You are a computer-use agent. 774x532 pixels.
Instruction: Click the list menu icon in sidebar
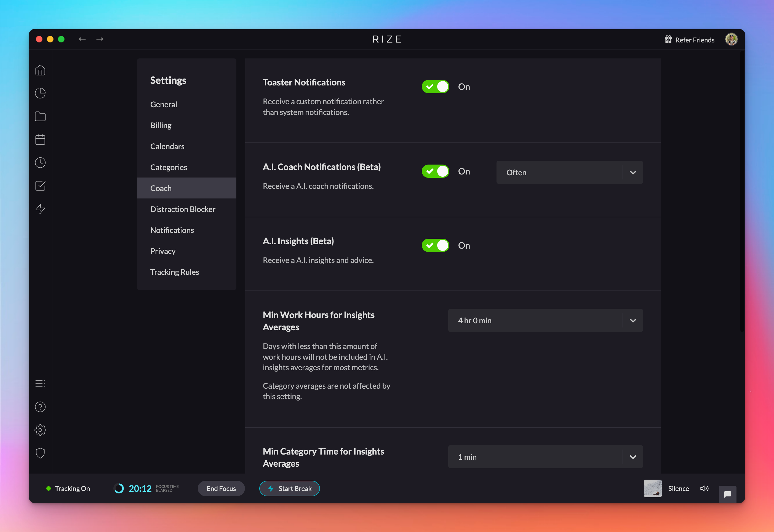(x=40, y=384)
